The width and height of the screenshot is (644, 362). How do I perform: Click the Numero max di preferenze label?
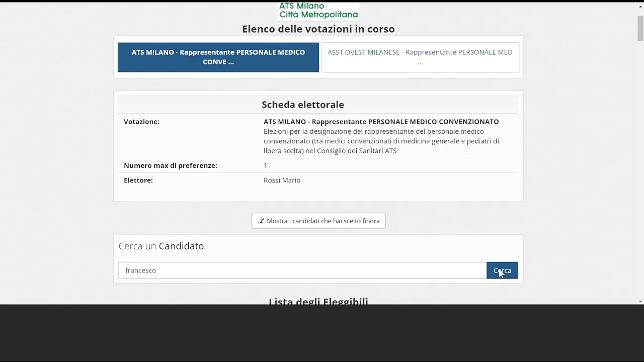(171, 165)
